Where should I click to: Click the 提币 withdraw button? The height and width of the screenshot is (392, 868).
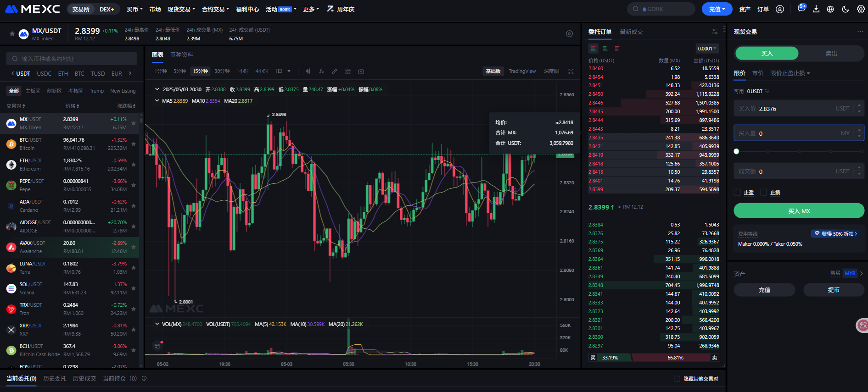coord(834,290)
